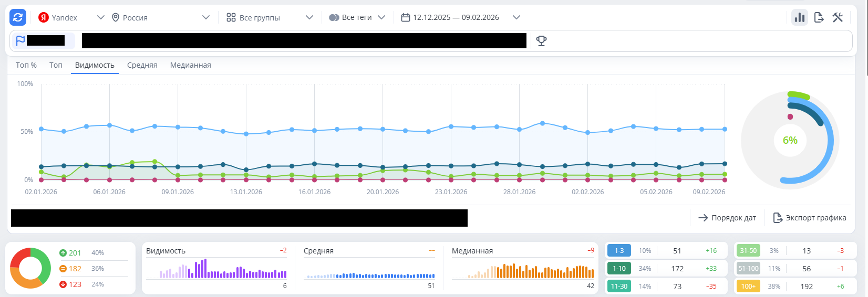Click the flag project icon

click(20, 41)
